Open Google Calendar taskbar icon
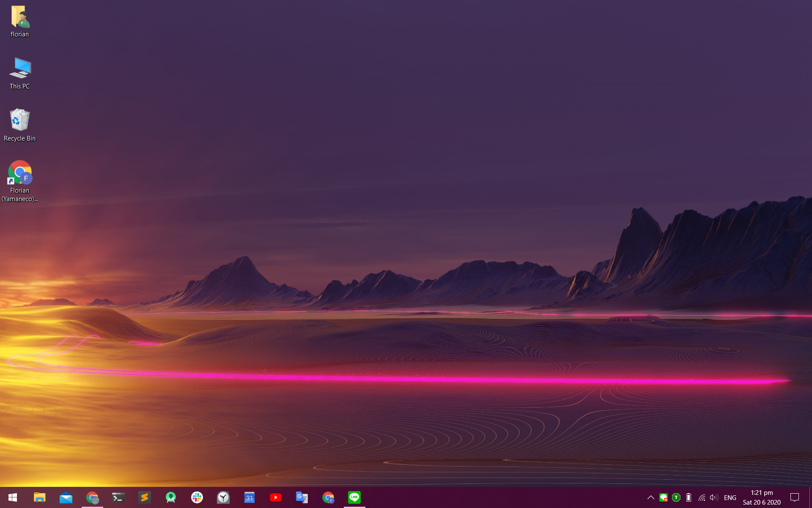 [250, 497]
